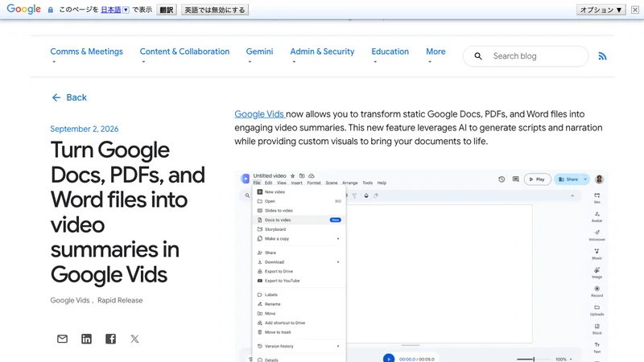Image resolution: width=644 pixels, height=362 pixels.
Task: Open the Google Vids tag below the headline
Action: (70, 300)
